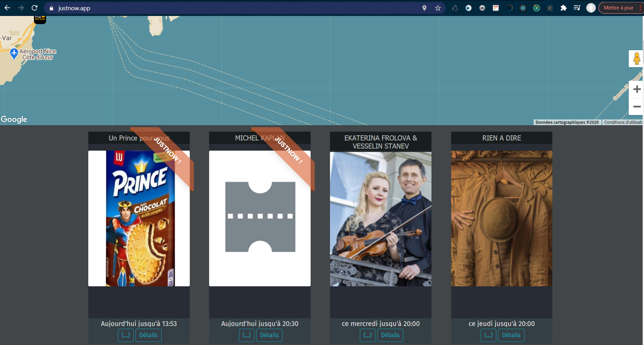Open the Conditions d'utilisation link

pyautogui.click(x=623, y=122)
